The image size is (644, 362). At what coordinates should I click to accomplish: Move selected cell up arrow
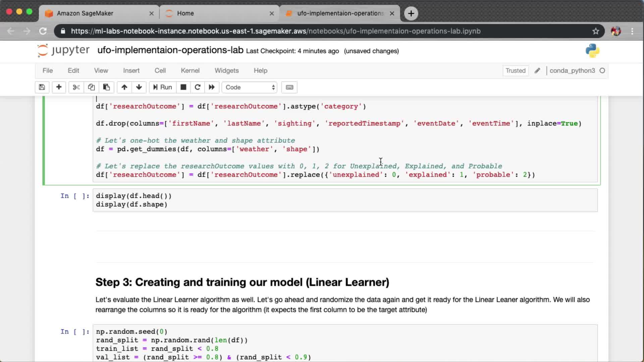click(x=124, y=87)
